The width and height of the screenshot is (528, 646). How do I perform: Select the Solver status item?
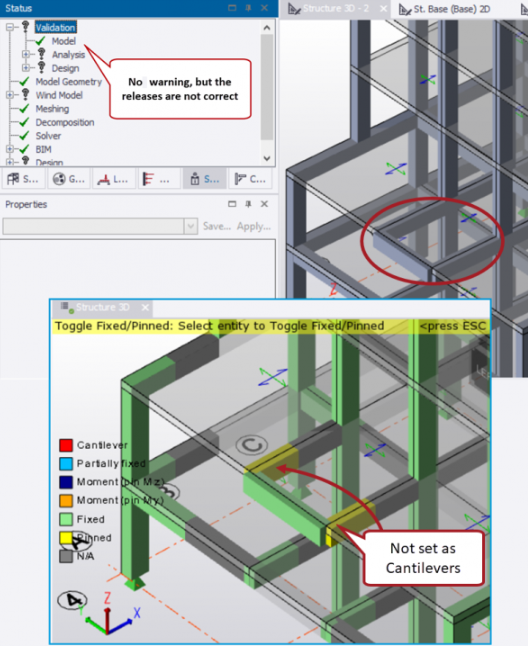pyautogui.click(x=48, y=136)
